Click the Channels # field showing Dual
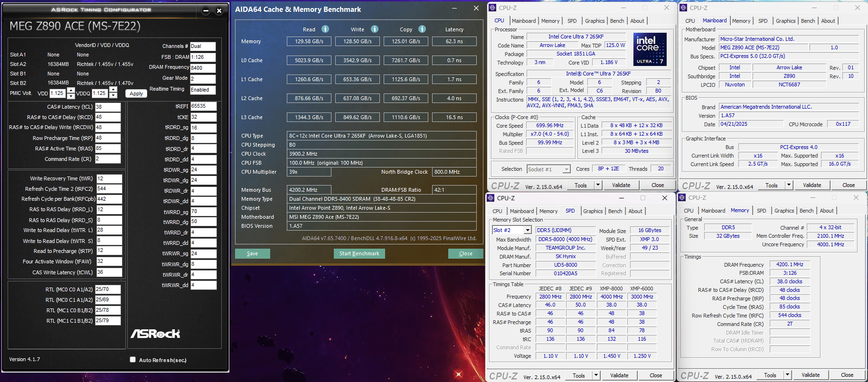This screenshot has width=868, height=382. click(x=203, y=47)
